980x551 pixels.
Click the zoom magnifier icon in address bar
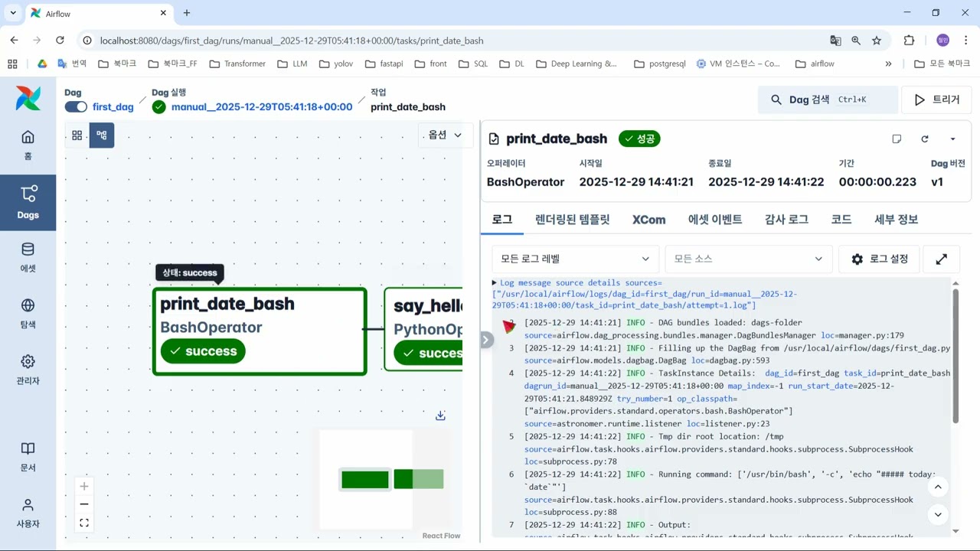click(856, 41)
